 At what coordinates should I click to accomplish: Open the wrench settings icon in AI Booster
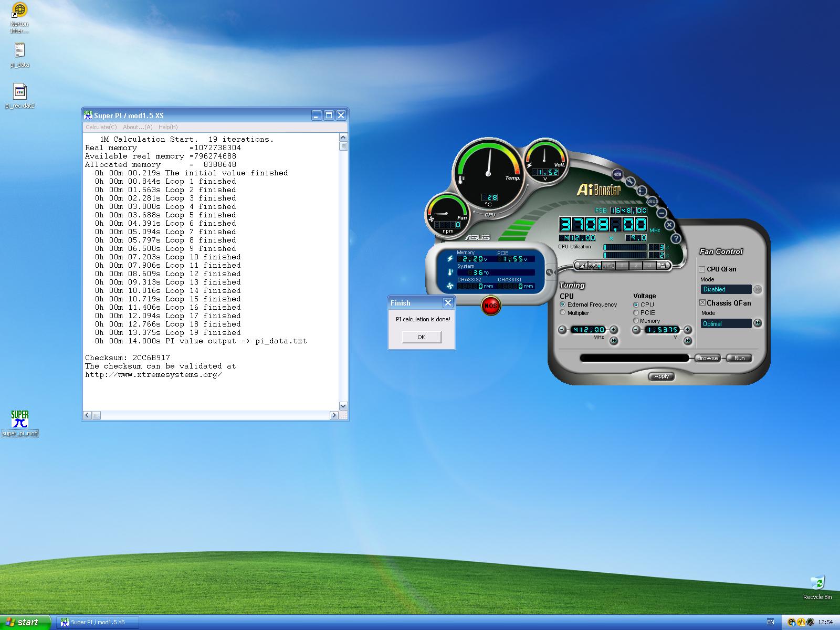coord(630,182)
